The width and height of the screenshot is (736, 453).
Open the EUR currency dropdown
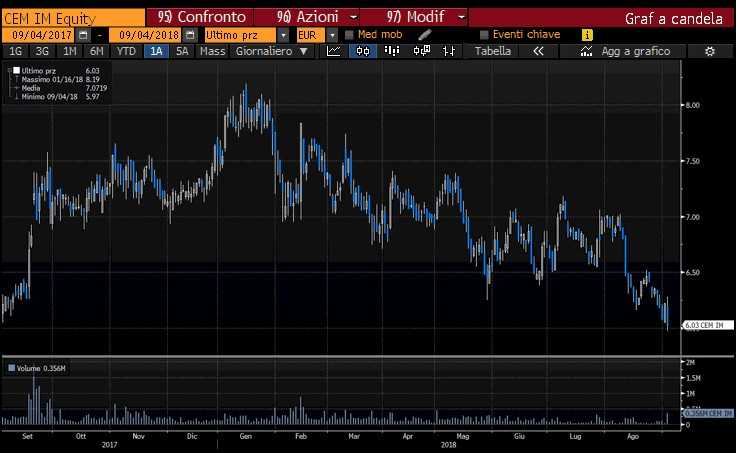[x=332, y=35]
